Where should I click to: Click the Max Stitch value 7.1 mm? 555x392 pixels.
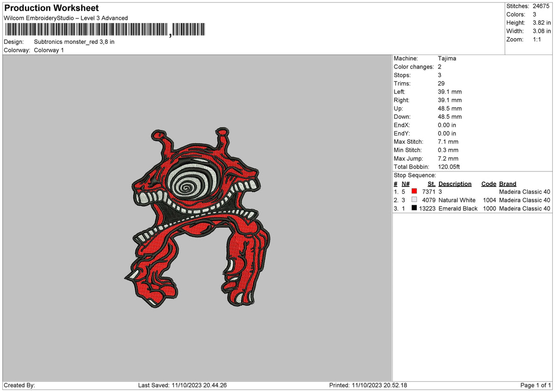[448, 141]
